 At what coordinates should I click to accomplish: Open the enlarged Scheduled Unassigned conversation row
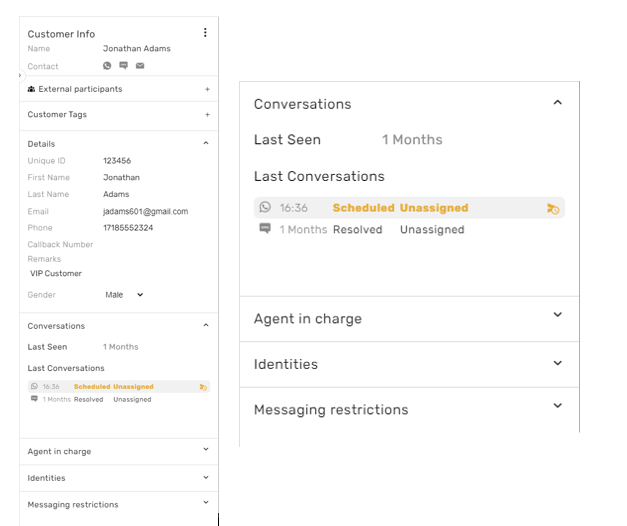[409, 208]
